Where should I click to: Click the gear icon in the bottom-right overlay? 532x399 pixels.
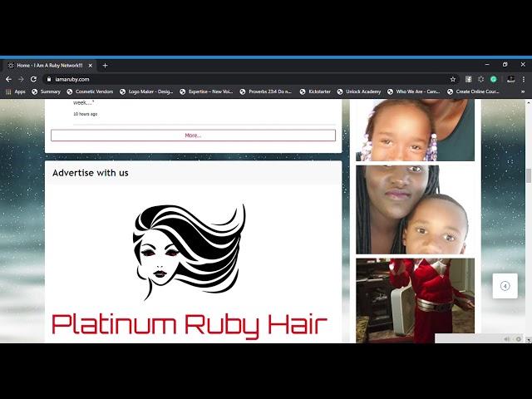518,339
